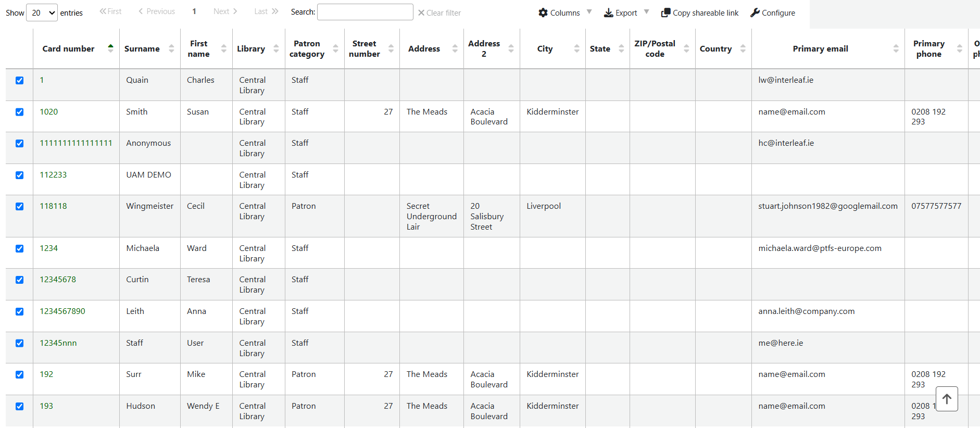
Task: Click the Surname column sort arrows
Action: (171, 48)
